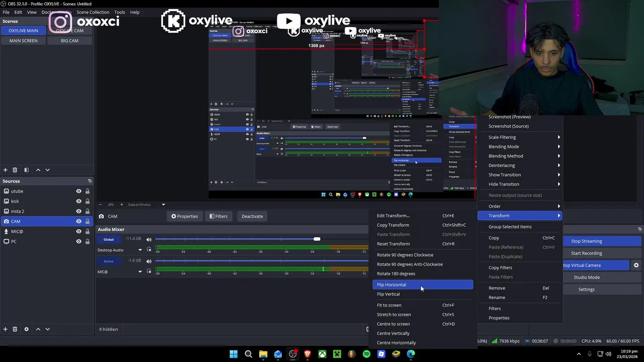Open Windows Start menu

[233, 354]
